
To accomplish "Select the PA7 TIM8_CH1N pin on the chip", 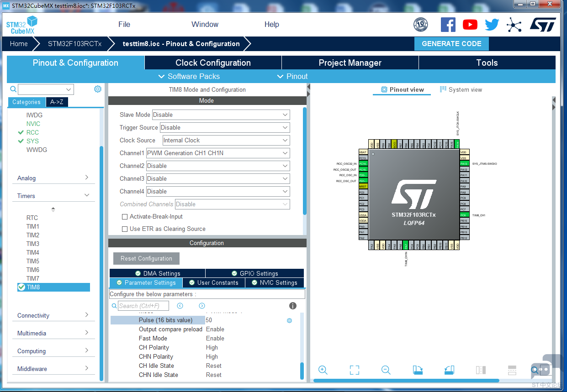I will (x=405, y=246).
